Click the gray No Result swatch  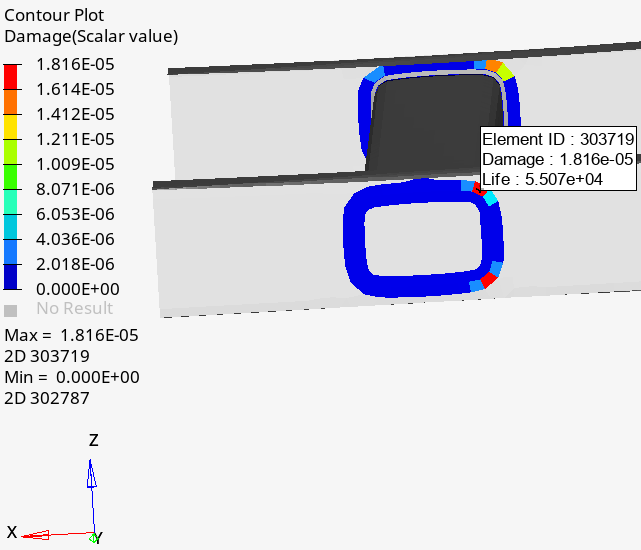click(x=11, y=311)
